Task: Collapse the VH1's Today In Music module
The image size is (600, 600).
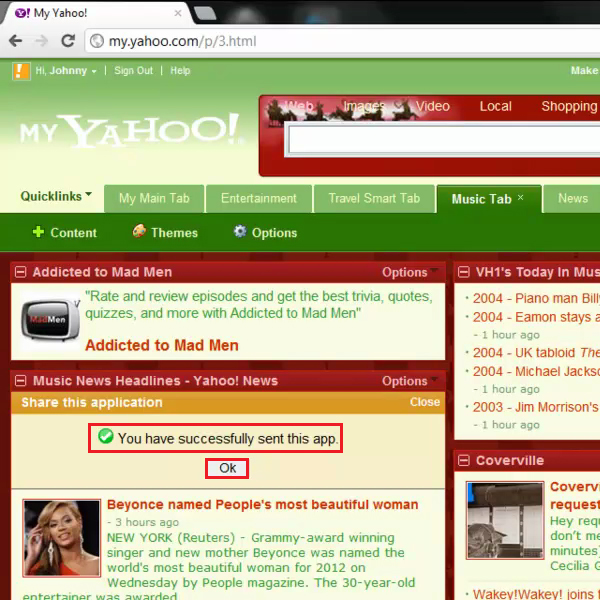Action: pyautogui.click(x=464, y=272)
